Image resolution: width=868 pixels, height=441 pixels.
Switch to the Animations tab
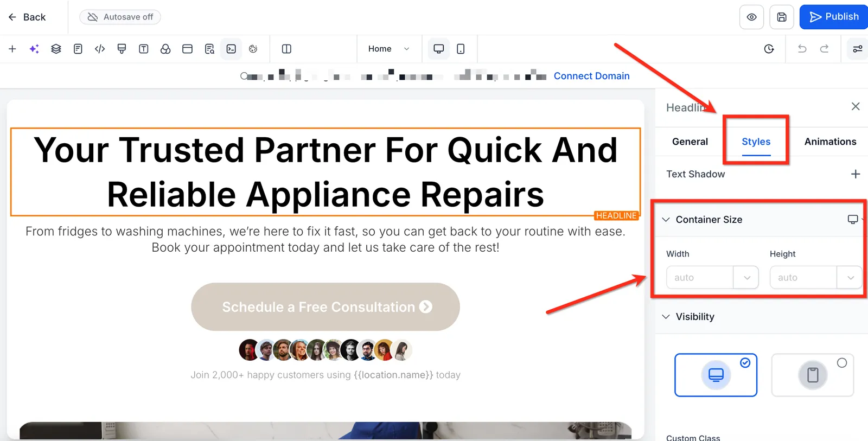[x=830, y=142]
